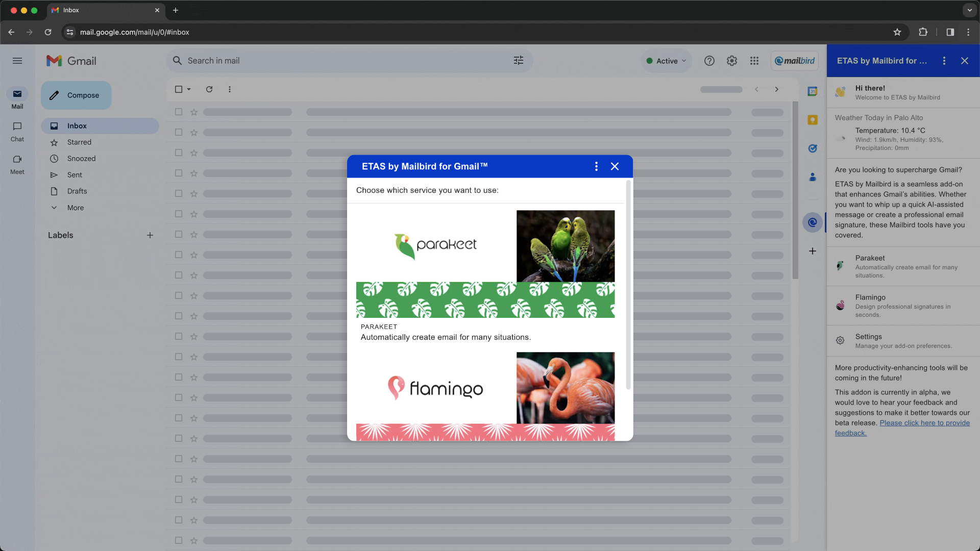Image resolution: width=980 pixels, height=551 pixels.
Task: Open Starred folder
Action: click(100, 142)
